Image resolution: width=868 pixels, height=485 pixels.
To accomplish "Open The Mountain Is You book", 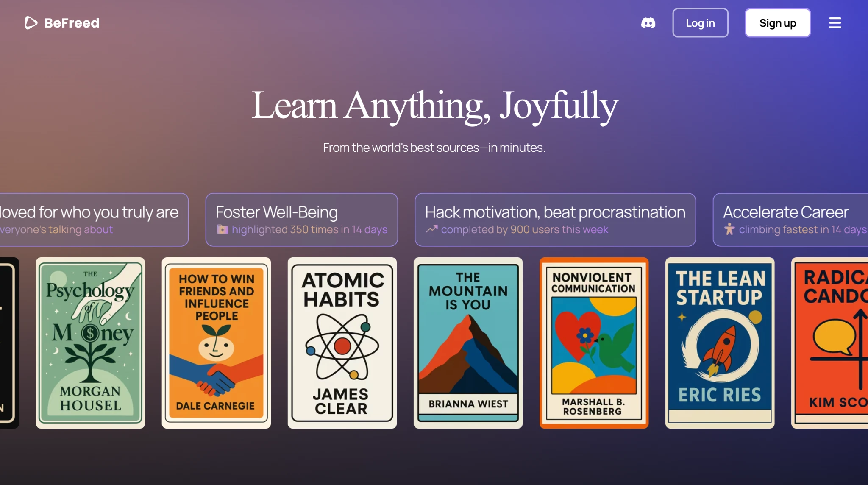I will (468, 343).
